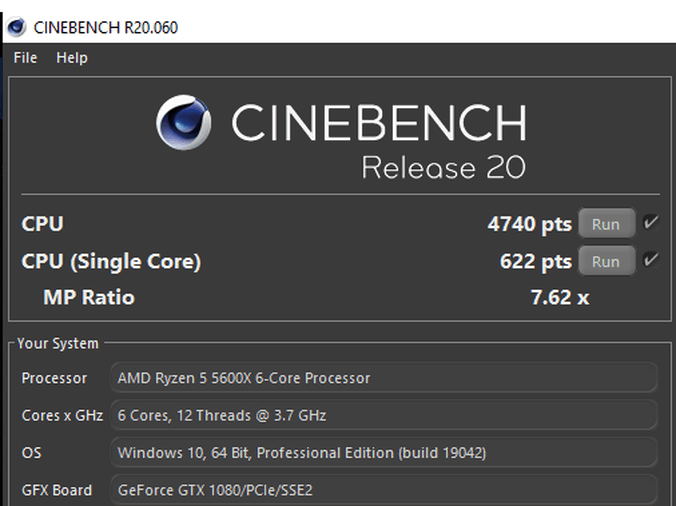676x506 pixels.
Task: Click the MP Ratio label
Action: click(89, 297)
